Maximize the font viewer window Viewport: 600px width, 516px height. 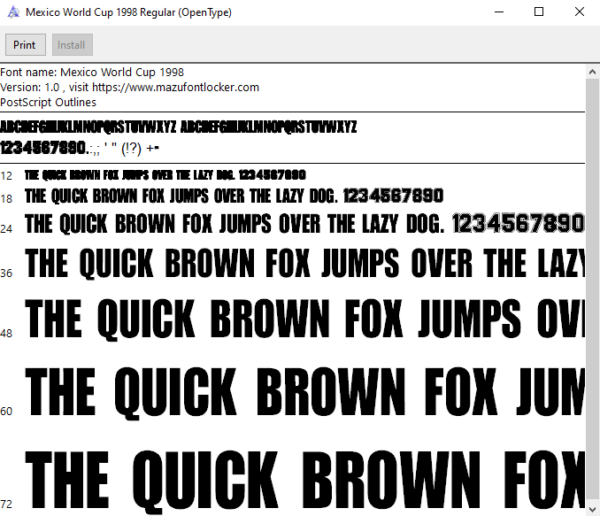(x=539, y=12)
